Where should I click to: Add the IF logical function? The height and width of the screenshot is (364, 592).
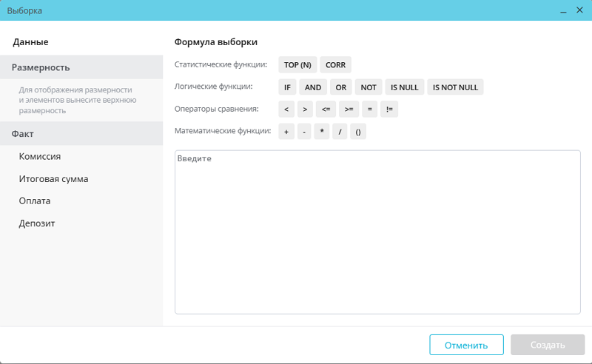point(287,87)
